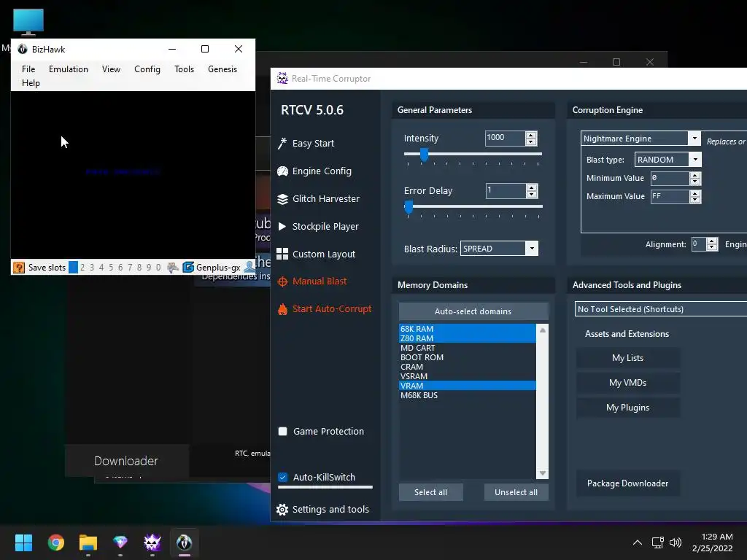Show hidden system tray icons

point(638,542)
